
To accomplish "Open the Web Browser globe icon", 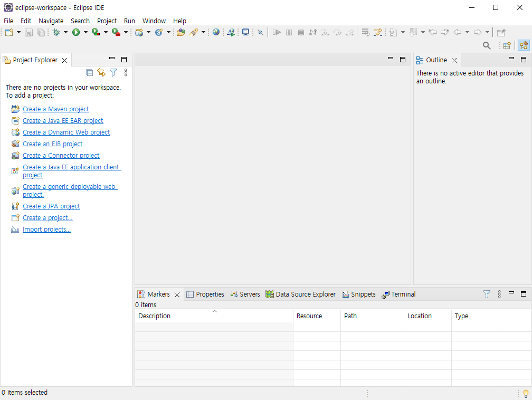I will coord(216,32).
